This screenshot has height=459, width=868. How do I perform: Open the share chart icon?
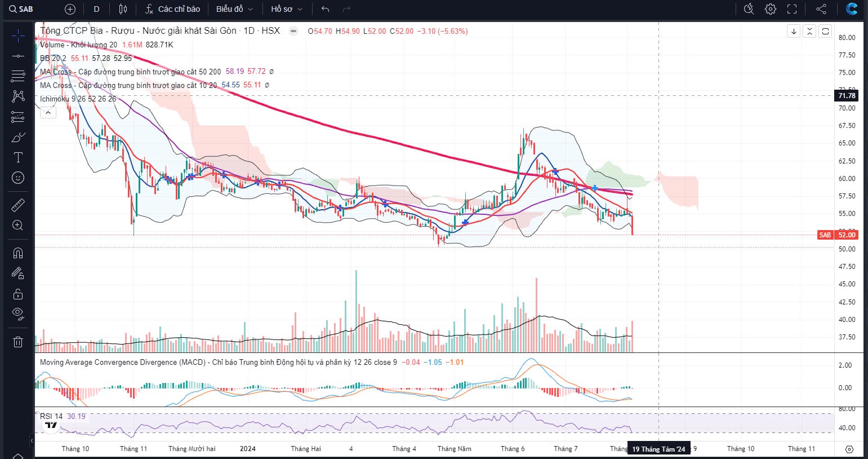point(821,9)
